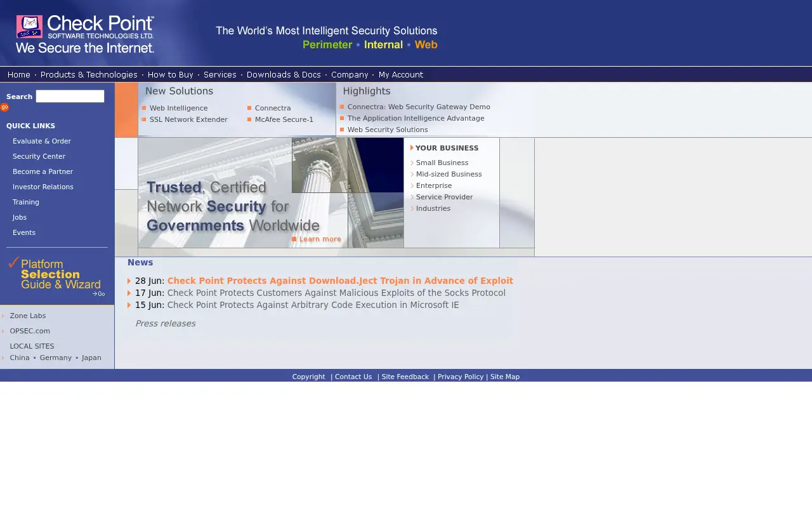Open Investor Relations page
812x508 pixels.
pyautogui.click(x=43, y=187)
